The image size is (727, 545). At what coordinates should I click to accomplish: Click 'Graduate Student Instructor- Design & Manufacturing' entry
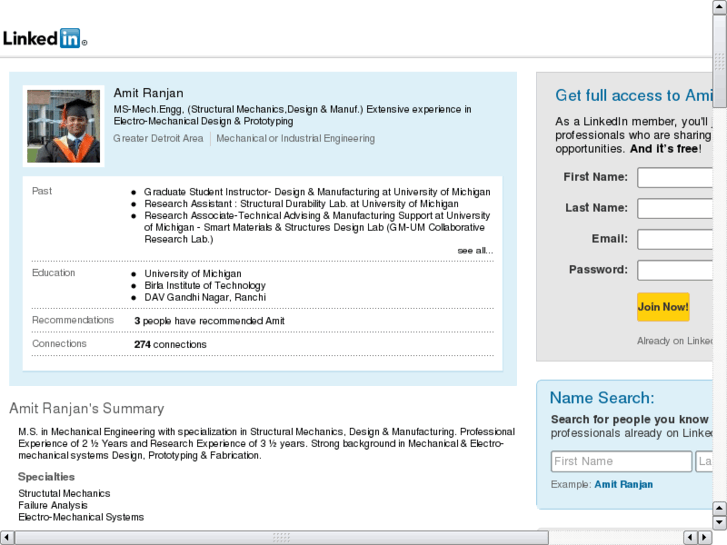pos(317,192)
